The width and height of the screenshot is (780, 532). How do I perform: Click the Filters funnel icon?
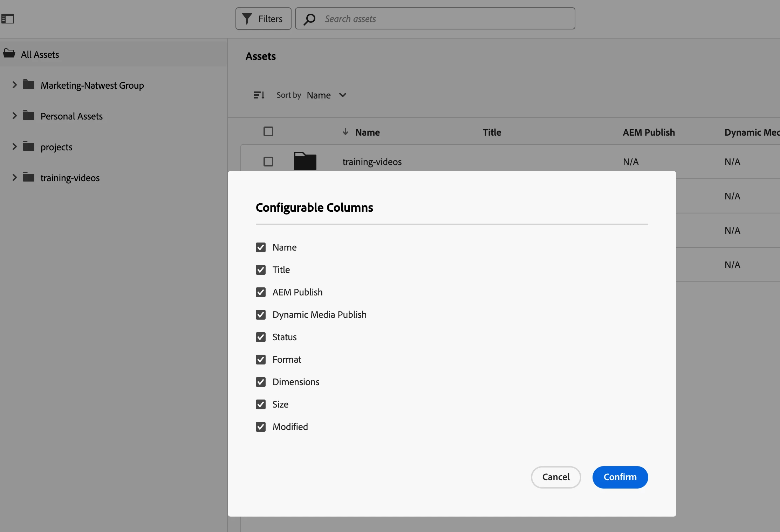(x=247, y=19)
